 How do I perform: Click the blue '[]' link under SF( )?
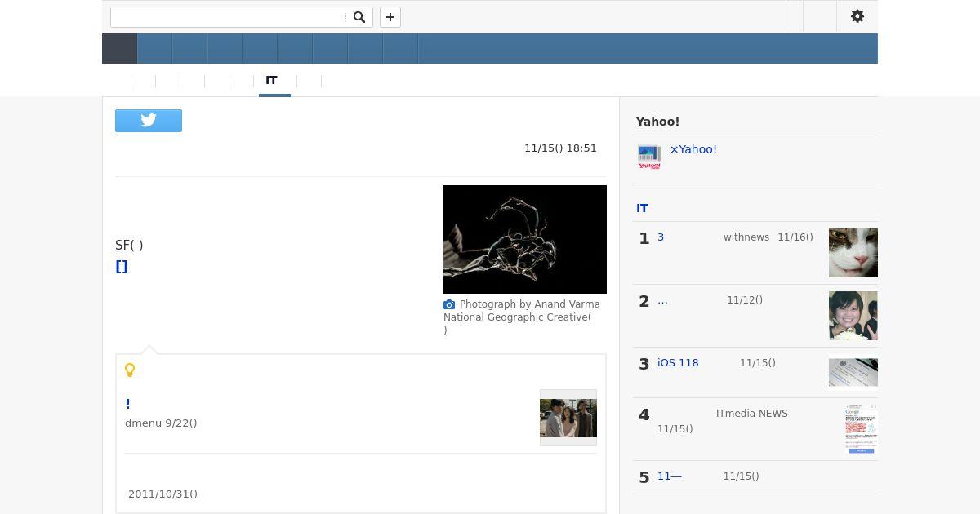coord(122,267)
